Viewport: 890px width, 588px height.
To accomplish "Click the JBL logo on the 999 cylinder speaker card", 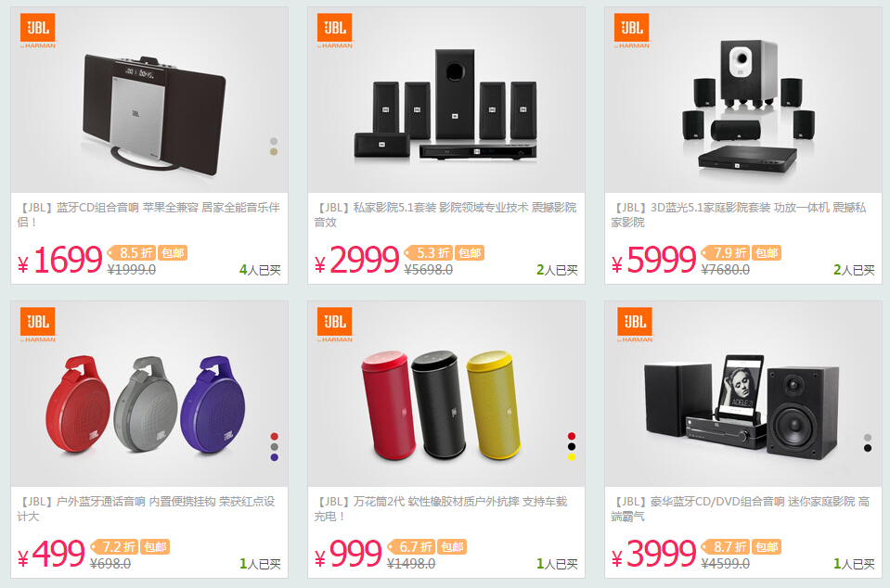I will tap(335, 325).
